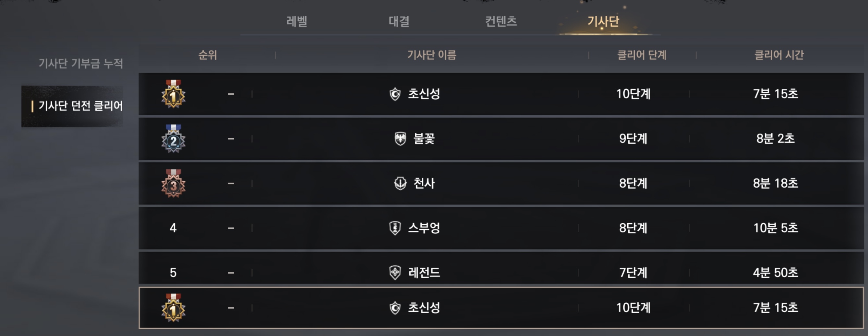Select the 컨텐츠 tab
Image resolution: width=868 pixels, height=336 pixels.
[x=501, y=22]
